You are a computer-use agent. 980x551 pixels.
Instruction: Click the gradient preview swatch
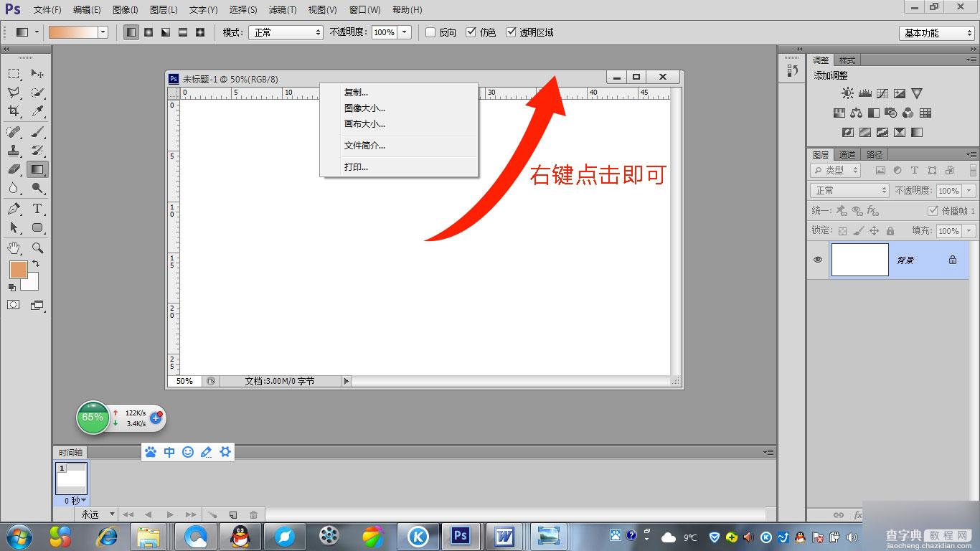pyautogui.click(x=72, y=32)
